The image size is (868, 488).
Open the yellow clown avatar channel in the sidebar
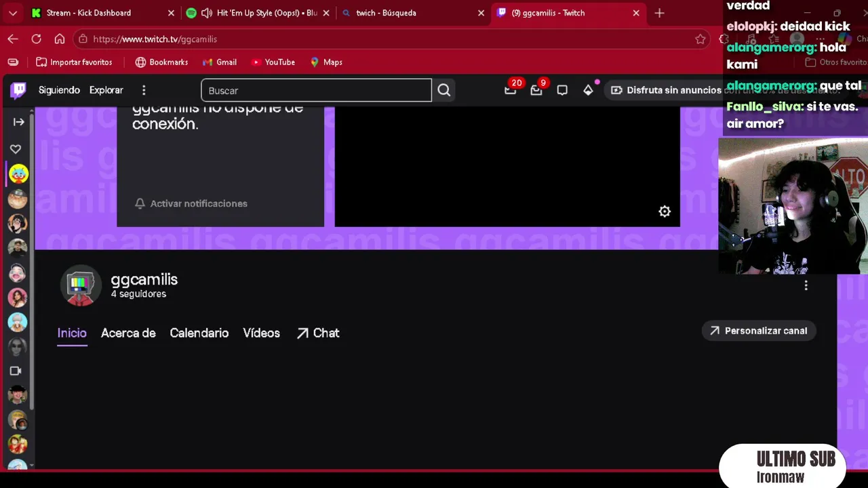tap(18, 174)
